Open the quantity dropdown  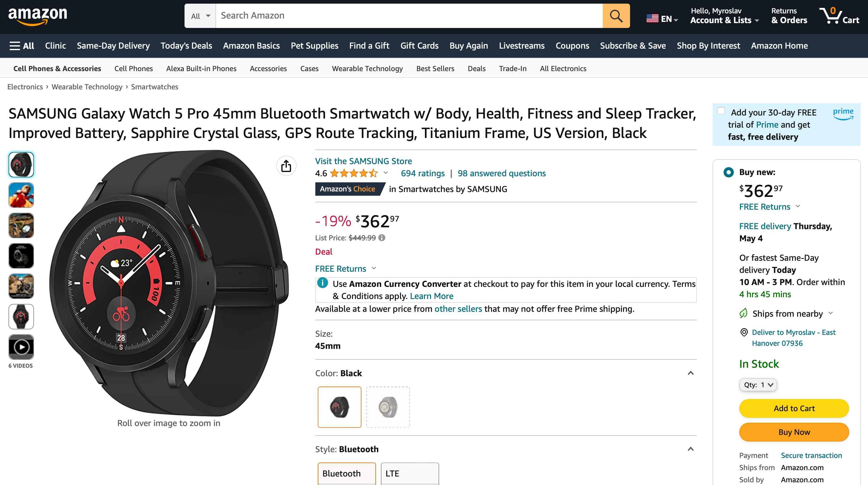click(x=758, y=385)
